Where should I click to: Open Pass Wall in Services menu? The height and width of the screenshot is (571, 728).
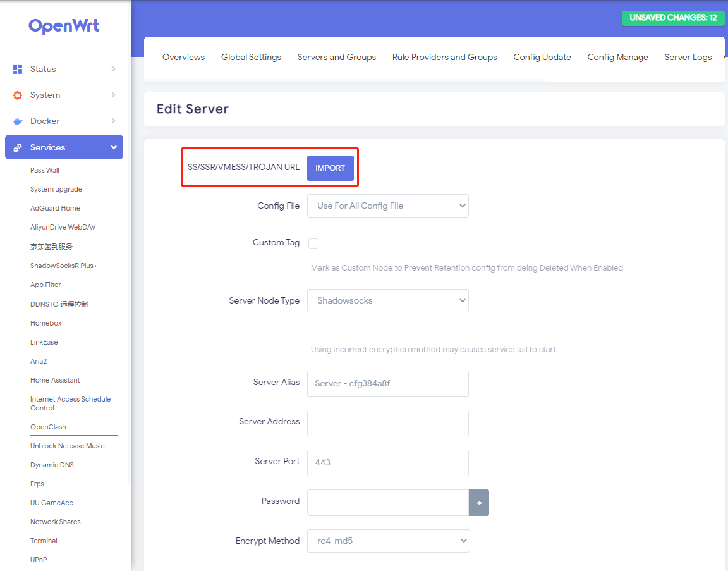click(x=45, y=170)
